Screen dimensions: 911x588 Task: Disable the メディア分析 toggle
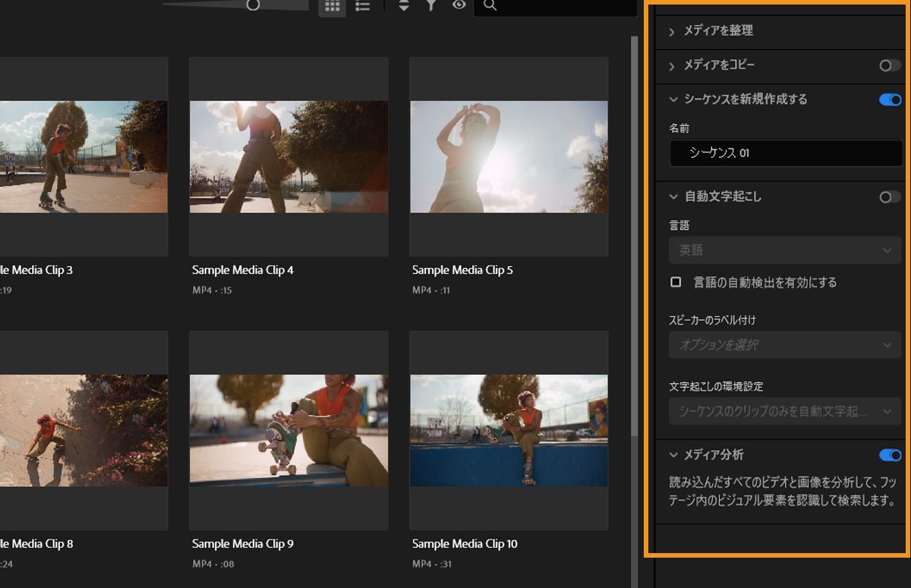[890, 454]
